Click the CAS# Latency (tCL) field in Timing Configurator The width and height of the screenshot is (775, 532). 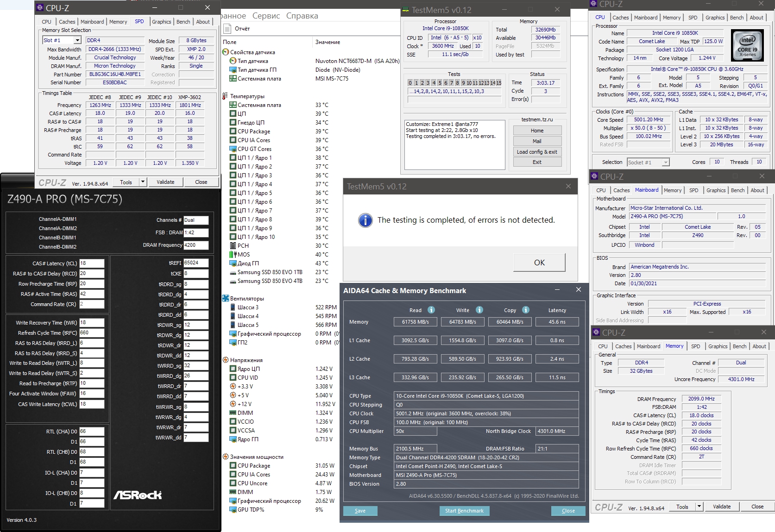coord(92,263)
